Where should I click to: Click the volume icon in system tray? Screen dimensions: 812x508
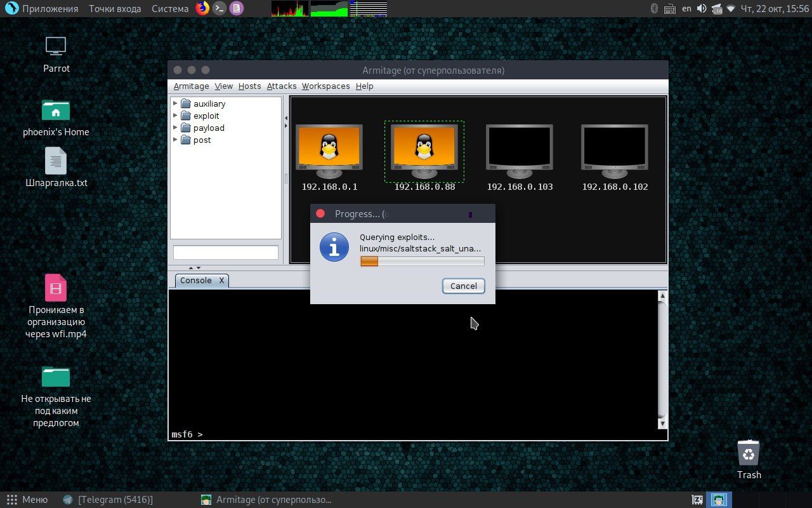(x=702, y=8)
